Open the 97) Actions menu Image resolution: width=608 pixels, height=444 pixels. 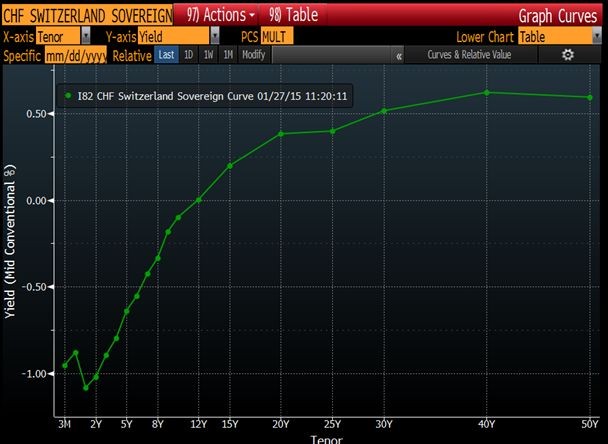point(220,15)
